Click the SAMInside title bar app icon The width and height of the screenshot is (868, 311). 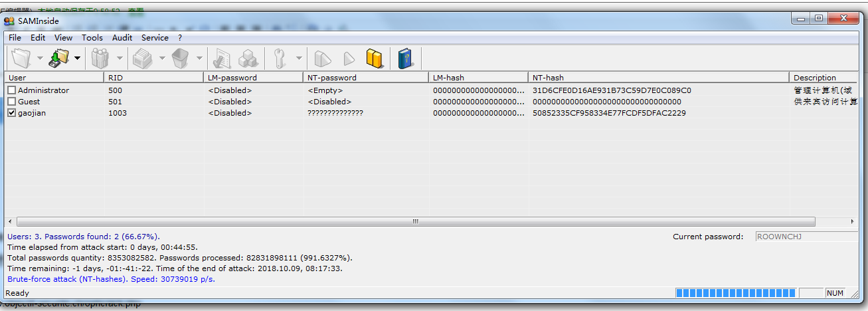point(9,21)
